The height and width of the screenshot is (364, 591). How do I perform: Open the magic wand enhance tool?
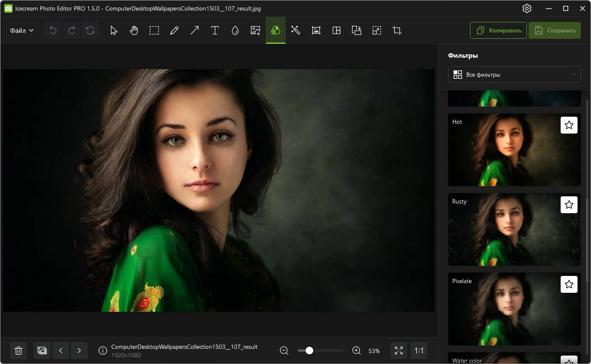click(x=296, y=30)
